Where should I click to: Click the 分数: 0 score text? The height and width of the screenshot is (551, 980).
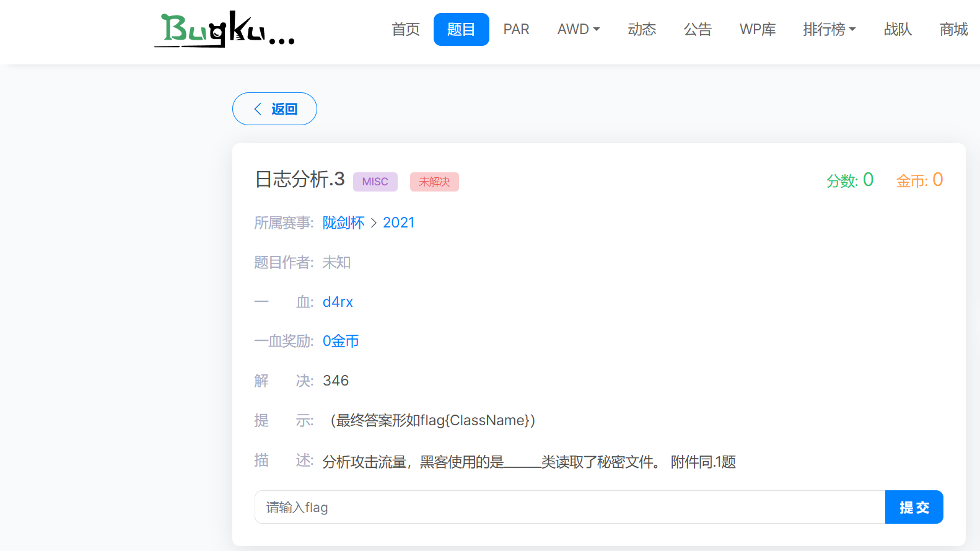tap(850, 180)
